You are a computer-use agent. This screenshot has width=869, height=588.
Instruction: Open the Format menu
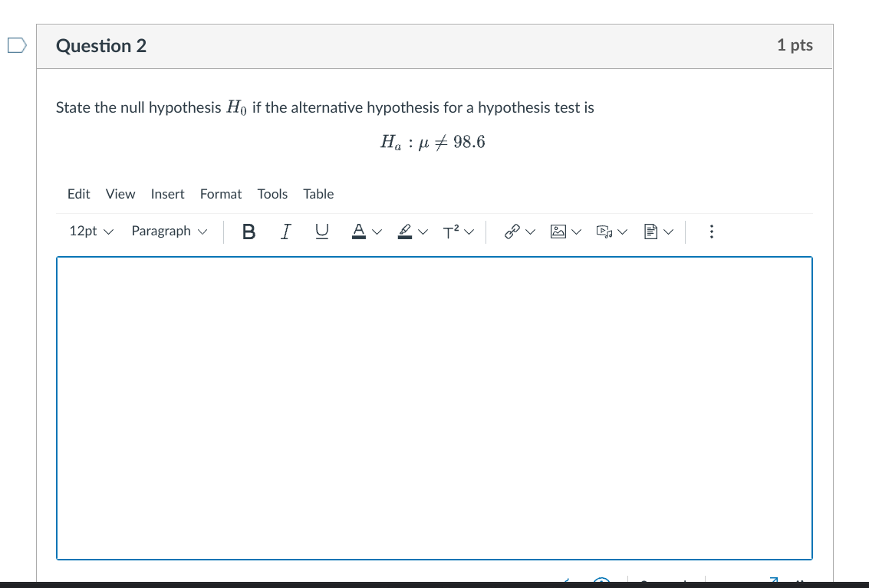pyautogui.click(x=221, y=194)
